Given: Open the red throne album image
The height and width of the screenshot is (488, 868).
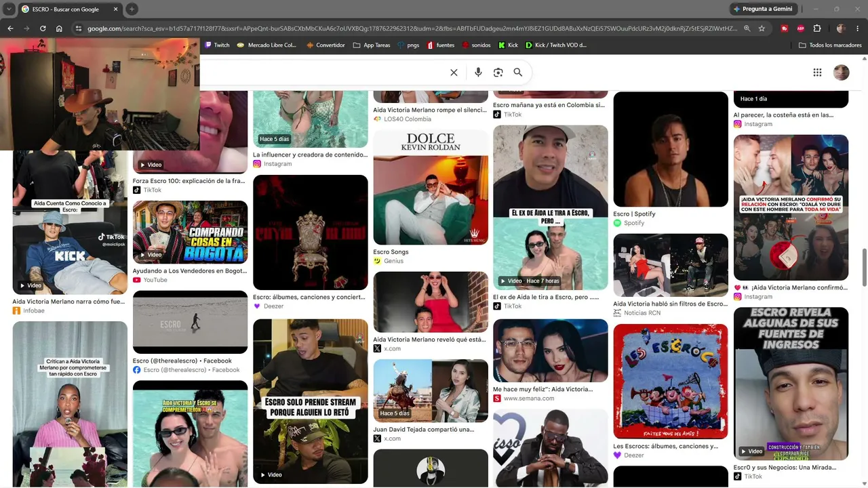Looking at the screenshot, I should coord(311,232).
